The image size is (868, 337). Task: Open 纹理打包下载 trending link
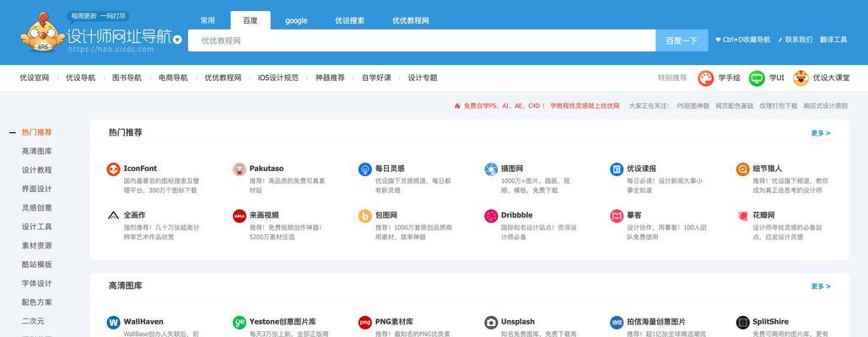click(x=779, y=105)
